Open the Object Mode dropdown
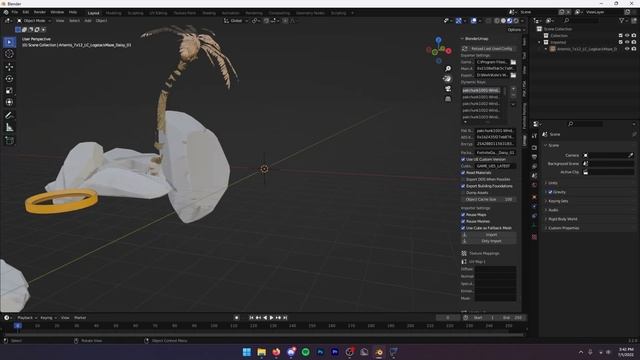Screen dimensions: 640x360 [x=34, y=20]
